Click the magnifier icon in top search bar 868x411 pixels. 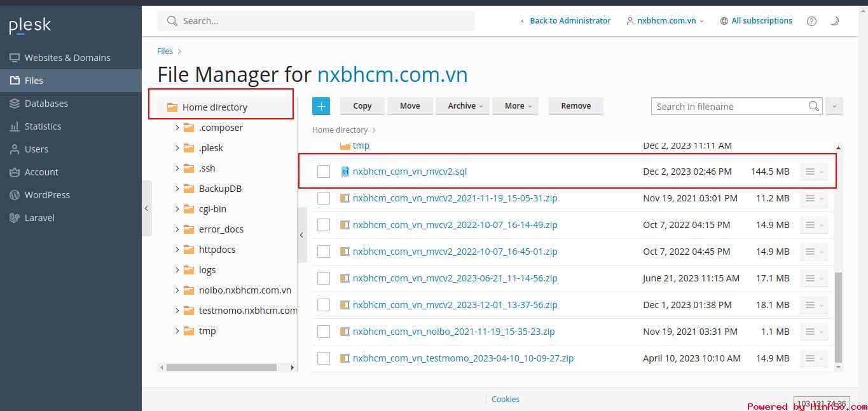(172, 21)
